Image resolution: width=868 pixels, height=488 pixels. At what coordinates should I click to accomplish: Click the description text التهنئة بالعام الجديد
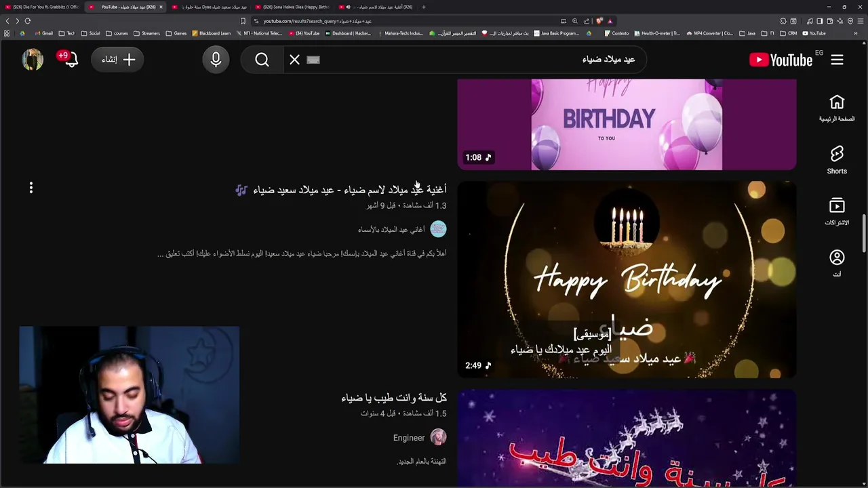pos(421,462)
